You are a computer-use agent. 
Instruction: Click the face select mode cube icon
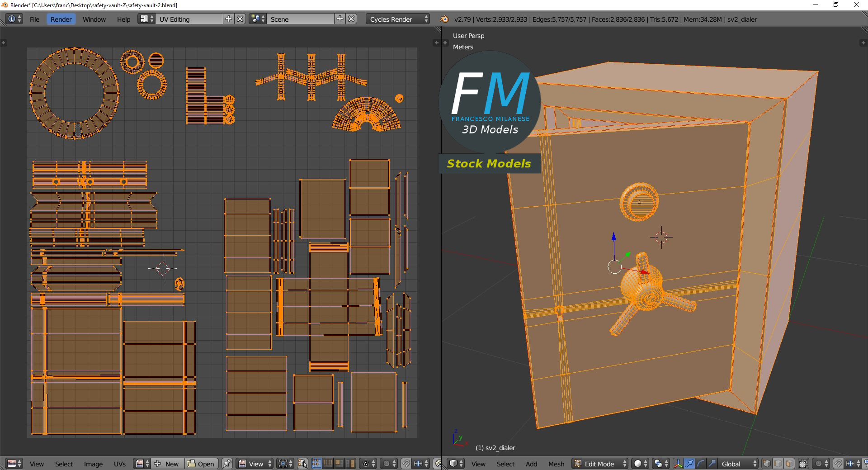coord(789,464)
